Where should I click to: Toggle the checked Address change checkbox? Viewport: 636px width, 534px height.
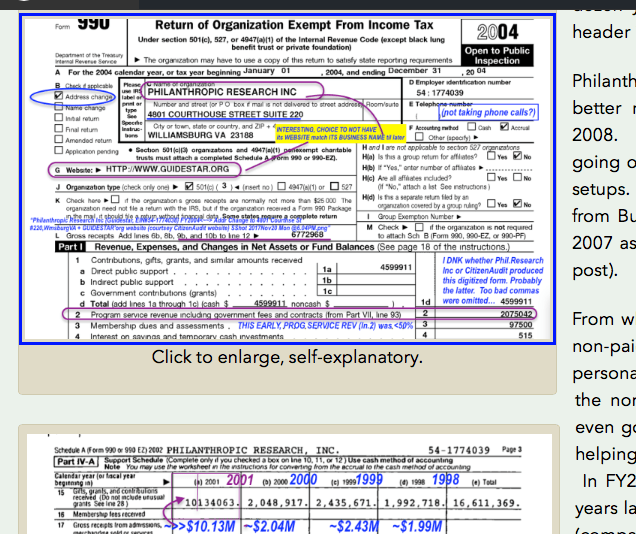click(x=60, y=97)
